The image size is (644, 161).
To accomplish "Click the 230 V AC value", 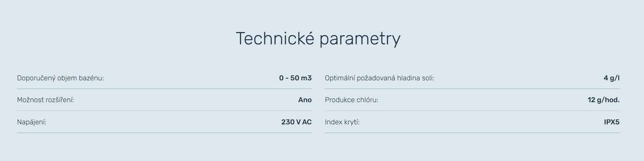I will click(296, 122).
